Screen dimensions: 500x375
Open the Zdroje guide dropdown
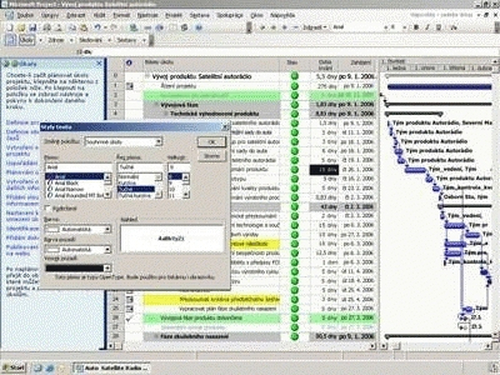(71, 40)
